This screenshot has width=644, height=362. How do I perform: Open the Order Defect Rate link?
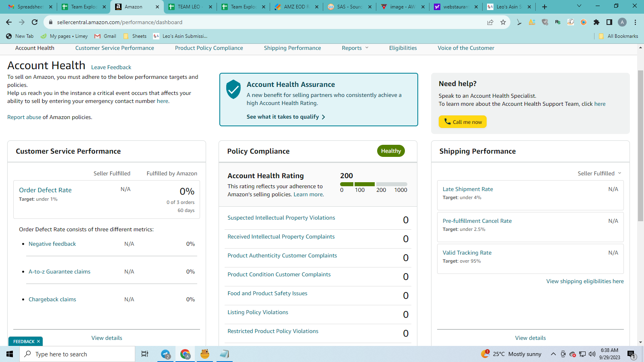pos(45,190)
